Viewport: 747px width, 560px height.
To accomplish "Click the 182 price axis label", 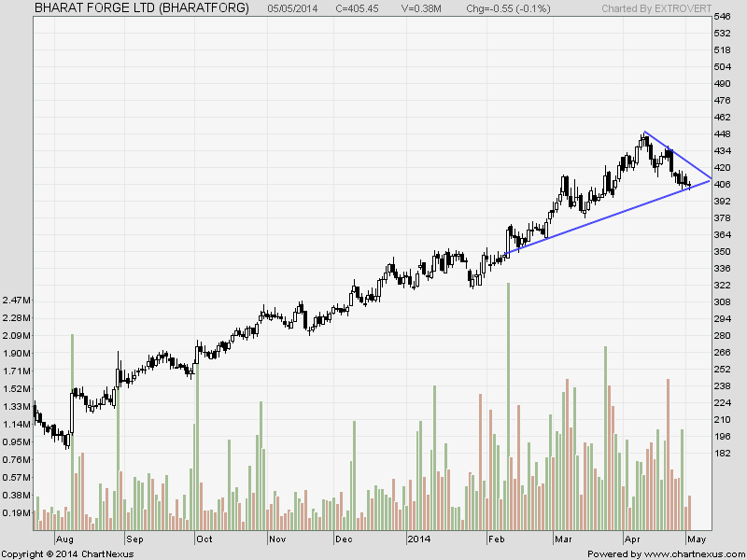I will [722, 454].
